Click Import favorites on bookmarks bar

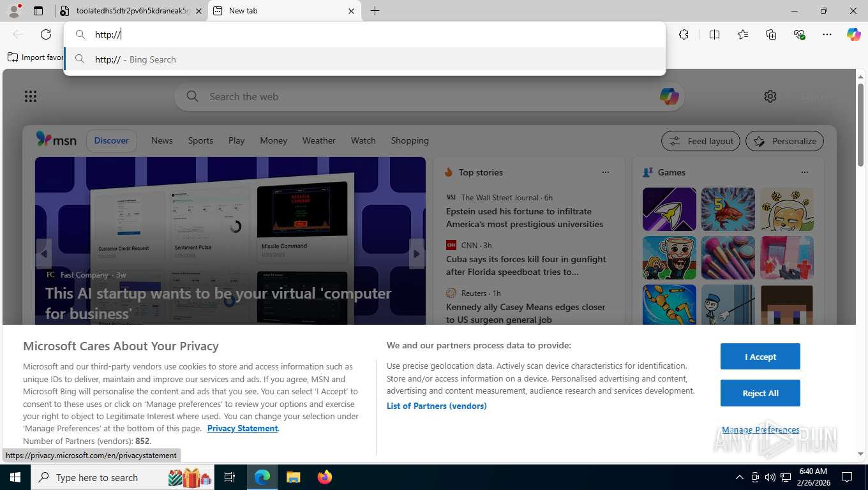(36, 57)
